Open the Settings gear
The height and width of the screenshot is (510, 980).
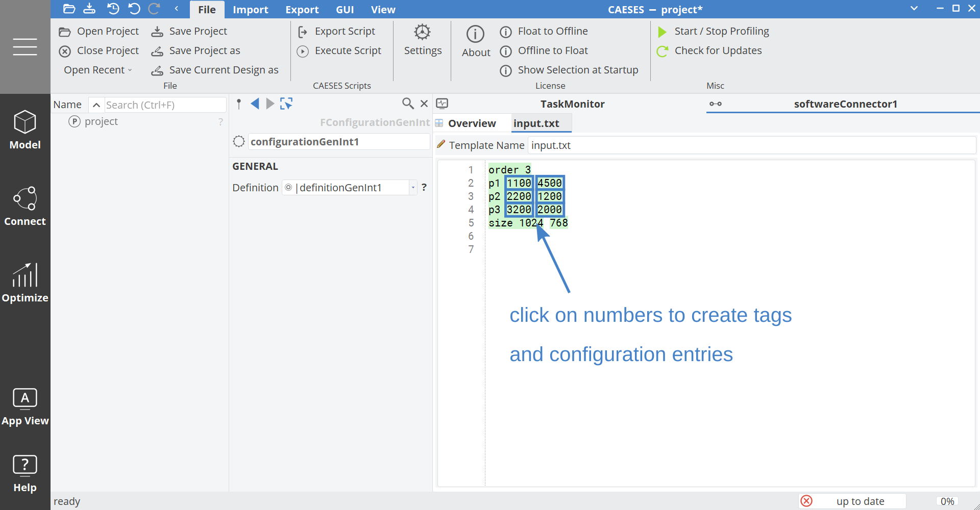tap(423, 40)
